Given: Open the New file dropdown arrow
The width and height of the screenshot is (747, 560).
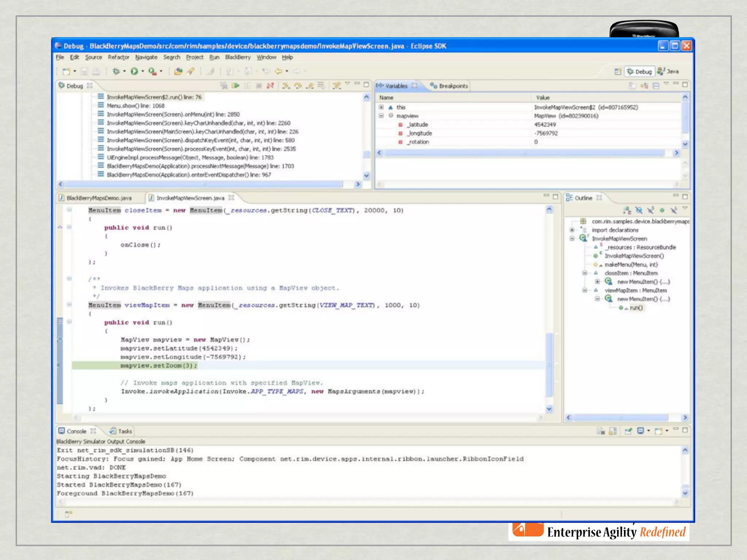Looking at the screenshot, I should tap(75, 71).
